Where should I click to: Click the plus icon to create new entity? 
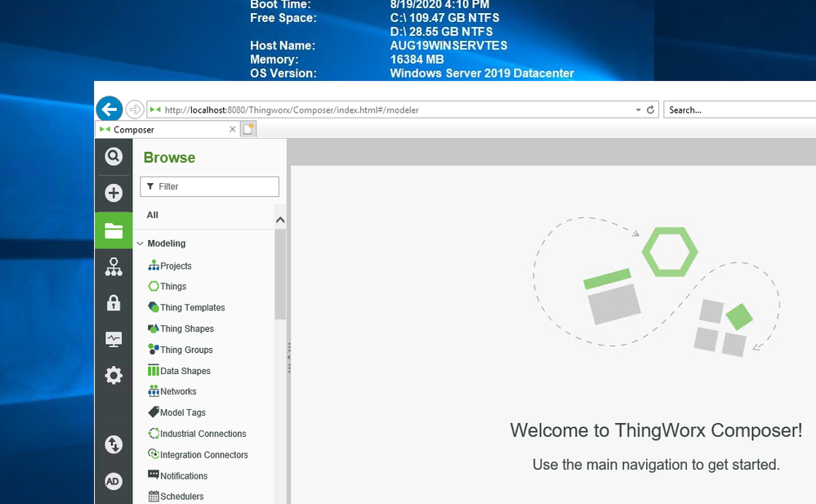114,193
